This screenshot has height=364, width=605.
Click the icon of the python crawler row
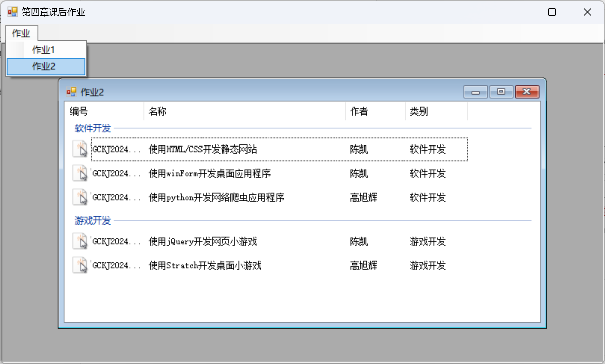80,197
